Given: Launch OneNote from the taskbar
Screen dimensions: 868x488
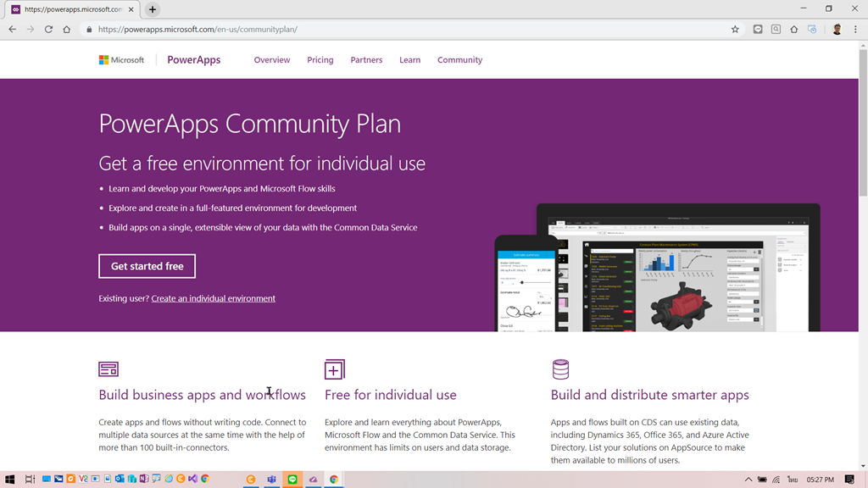Looking at the screenshot, I should coord(144,479).
